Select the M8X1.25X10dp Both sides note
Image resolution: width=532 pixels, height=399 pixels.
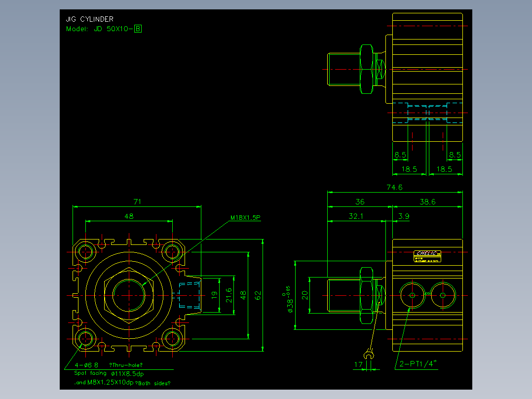click(x=122, y=383)
